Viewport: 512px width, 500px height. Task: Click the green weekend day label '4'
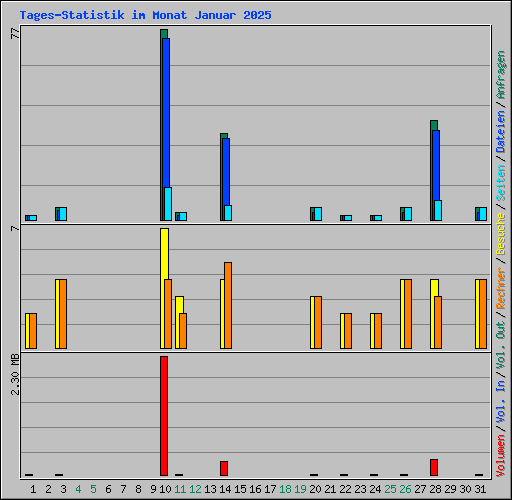pos(78,489)
